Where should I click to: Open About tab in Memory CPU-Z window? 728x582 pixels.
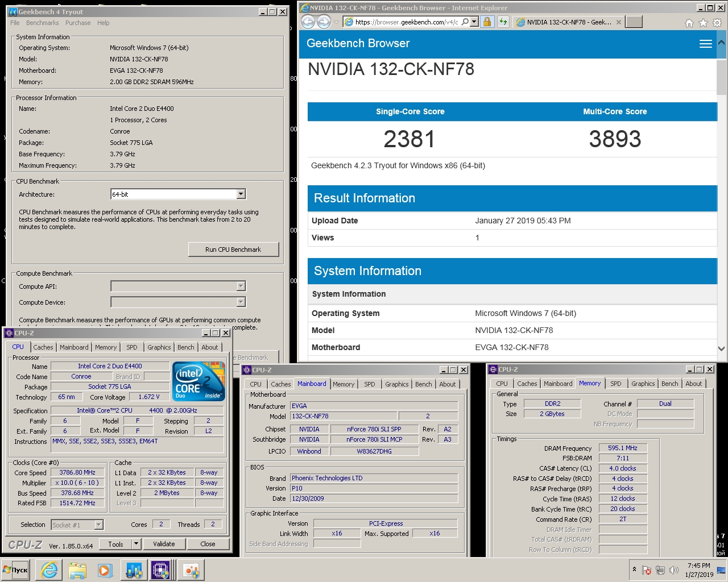pos(693,384)
